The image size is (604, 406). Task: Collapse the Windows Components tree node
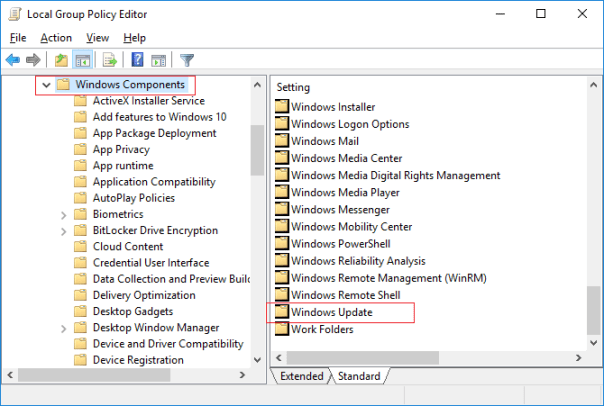tap(46, 85)
